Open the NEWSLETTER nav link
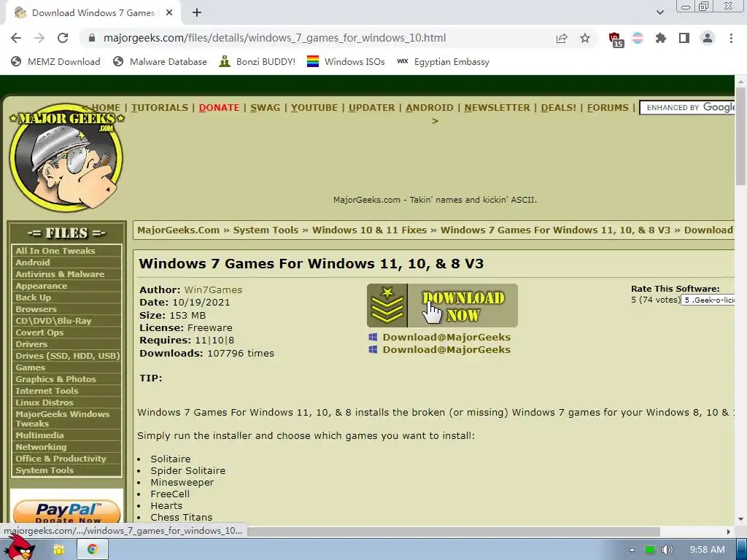 tap(497, 108)
